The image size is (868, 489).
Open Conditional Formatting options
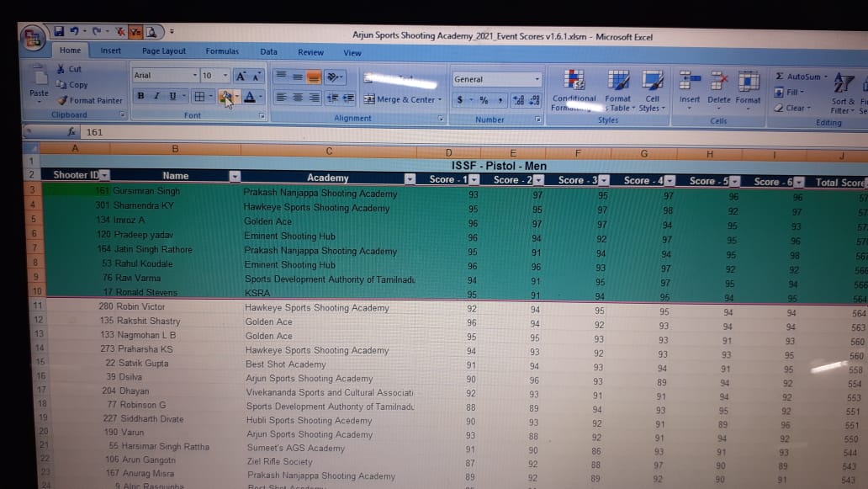click(574, 91)
